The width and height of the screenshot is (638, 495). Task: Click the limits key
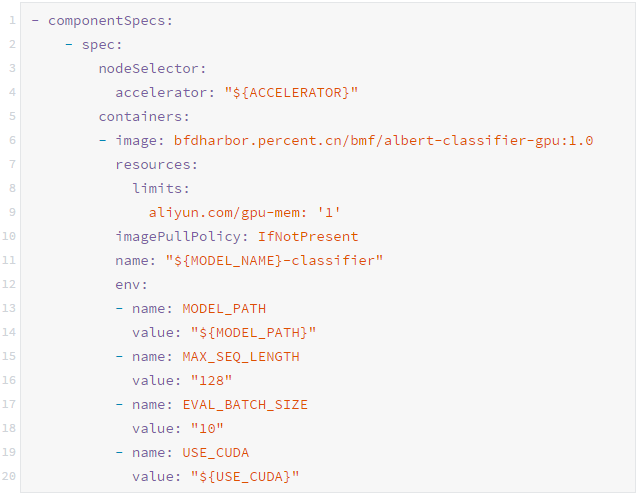[161, 188]
